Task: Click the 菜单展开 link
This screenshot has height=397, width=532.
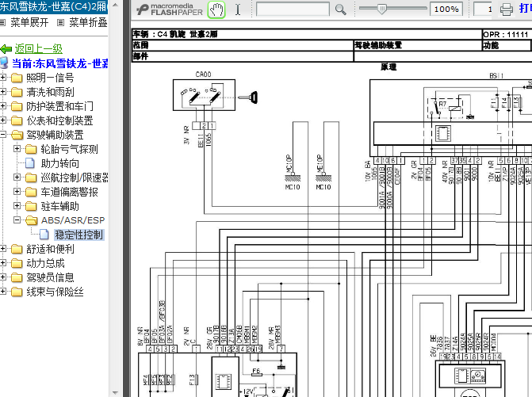Action: (x=29, y=23)
